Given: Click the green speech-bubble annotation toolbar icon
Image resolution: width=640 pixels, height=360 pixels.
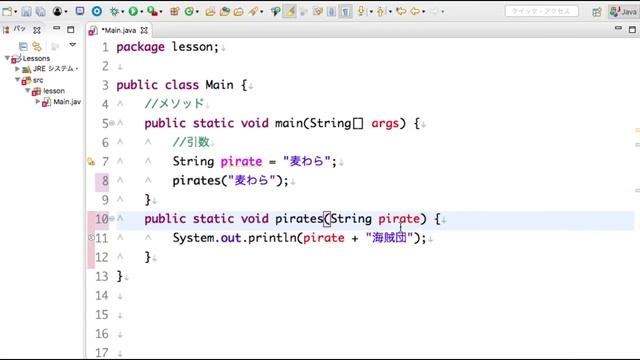Looking at the screenshot, I should [276, 11].
